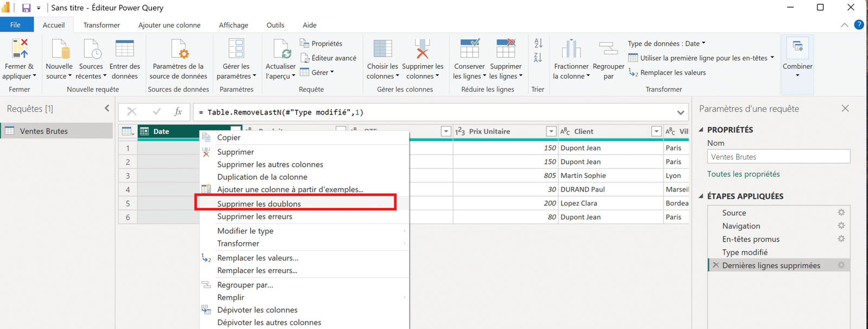Image resolution: width=868 pixels, height=329 pixels.
Task: Open Prix Unitaire column filter dropdown
Action: [x=551, y=131]
